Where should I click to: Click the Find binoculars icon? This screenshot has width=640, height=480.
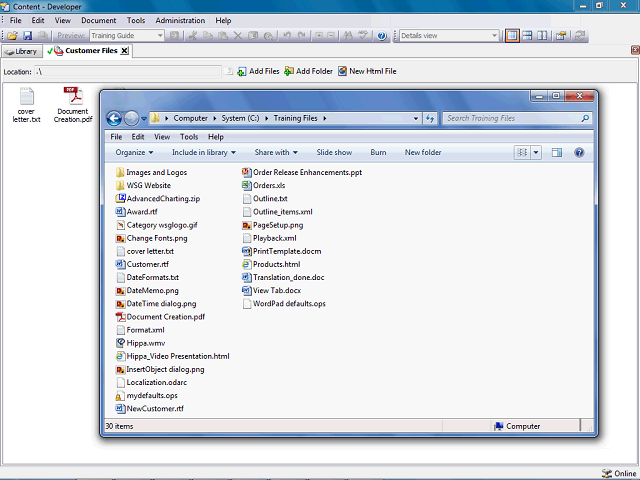pyautogui.click(x=348, y=36)
